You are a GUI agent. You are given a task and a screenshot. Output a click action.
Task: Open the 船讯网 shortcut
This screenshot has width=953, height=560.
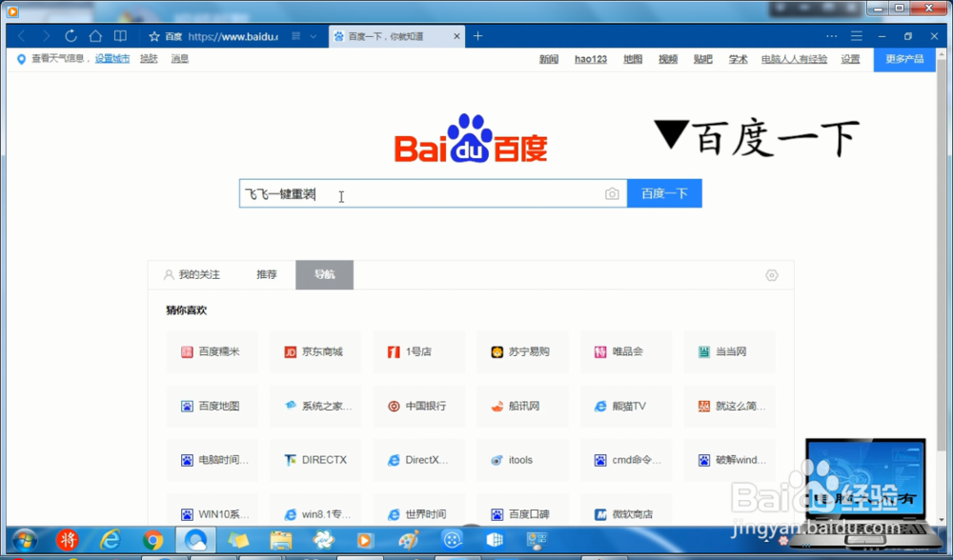tap(522, 406)
